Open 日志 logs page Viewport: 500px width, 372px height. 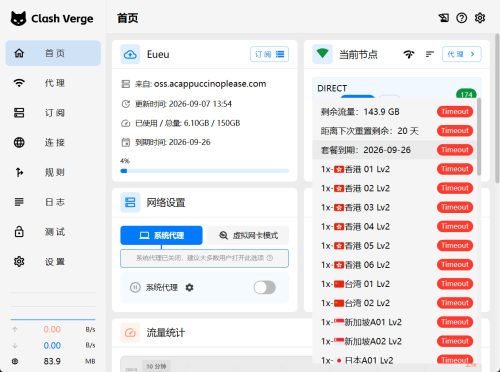(53, 202)
